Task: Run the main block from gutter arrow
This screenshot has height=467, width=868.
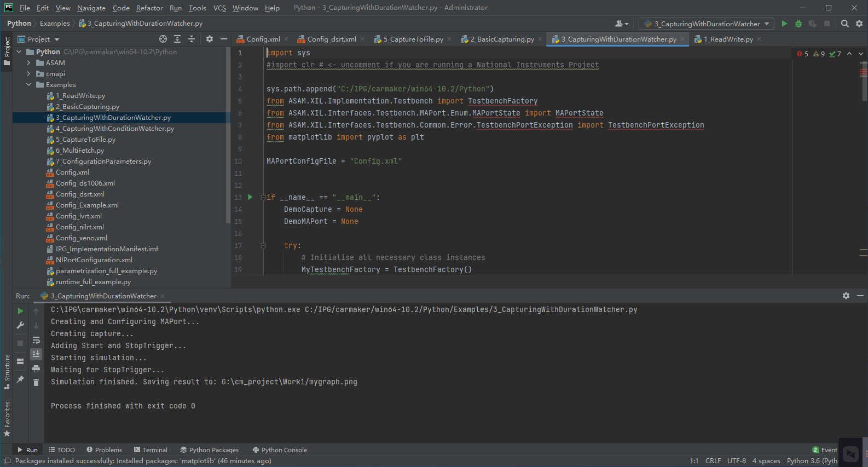Action: 250,197
